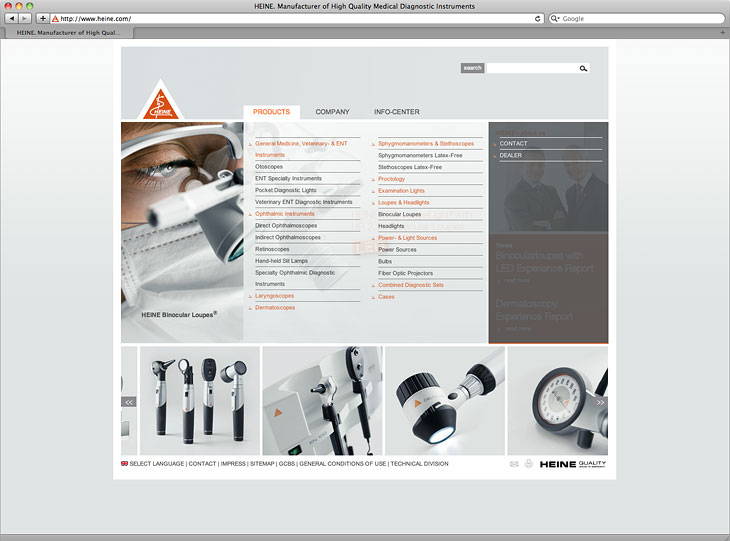Click the email envelope icon in footer
Image resolution: width=730 pixels, height=541 pixels.
[x=514, y=464]
